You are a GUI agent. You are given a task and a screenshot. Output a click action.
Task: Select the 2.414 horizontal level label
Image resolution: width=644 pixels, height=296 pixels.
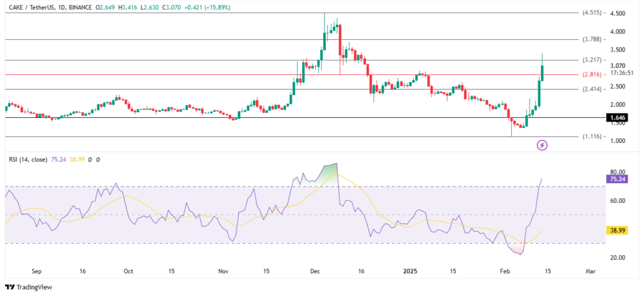click(592, 89)
